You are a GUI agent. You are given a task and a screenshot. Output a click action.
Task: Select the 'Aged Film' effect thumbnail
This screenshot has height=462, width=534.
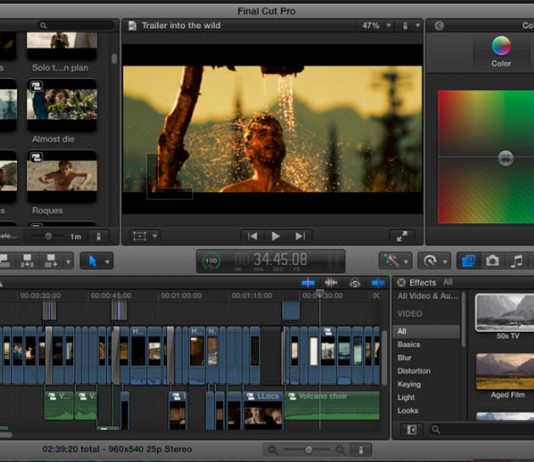tap(505, 371)
